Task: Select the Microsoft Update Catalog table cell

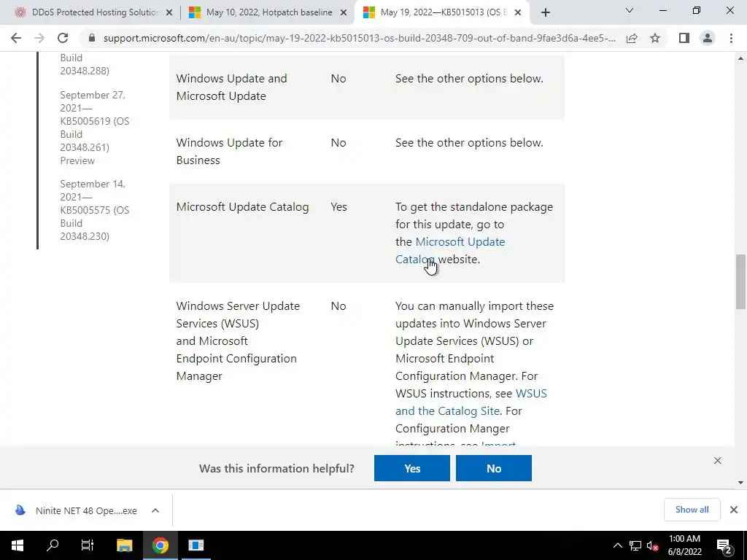Action: [242, 207]
